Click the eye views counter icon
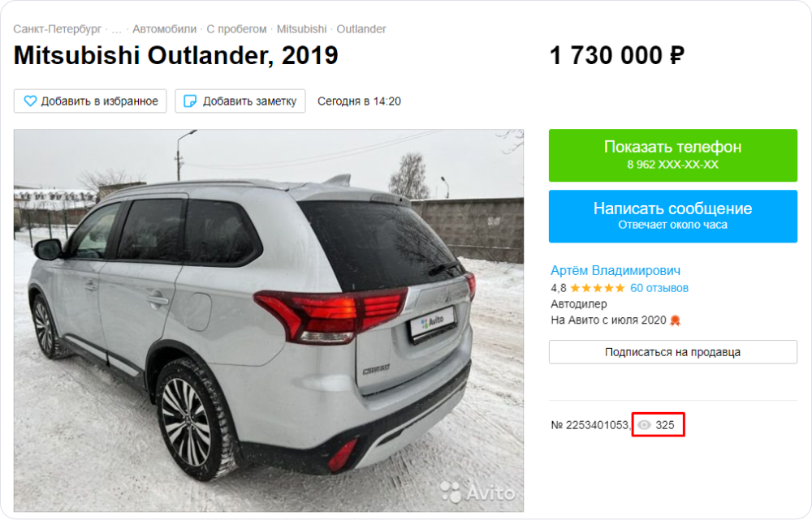 pos(644,425)
